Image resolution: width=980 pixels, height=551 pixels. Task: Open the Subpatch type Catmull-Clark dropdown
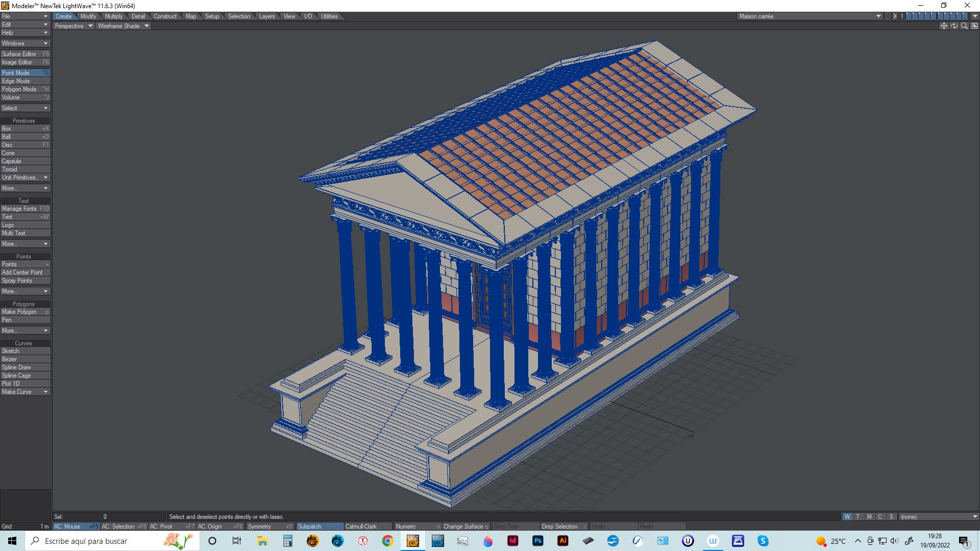click(368, 527)
